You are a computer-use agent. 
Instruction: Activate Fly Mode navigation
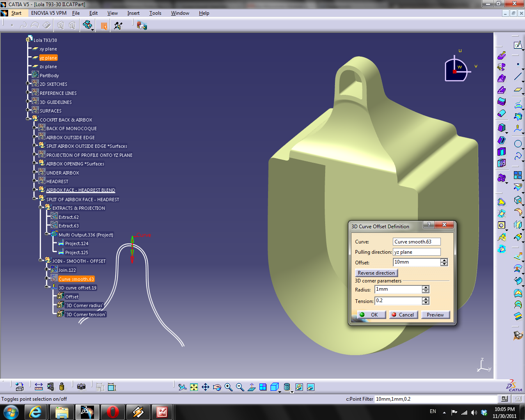(x=182, y=387)
